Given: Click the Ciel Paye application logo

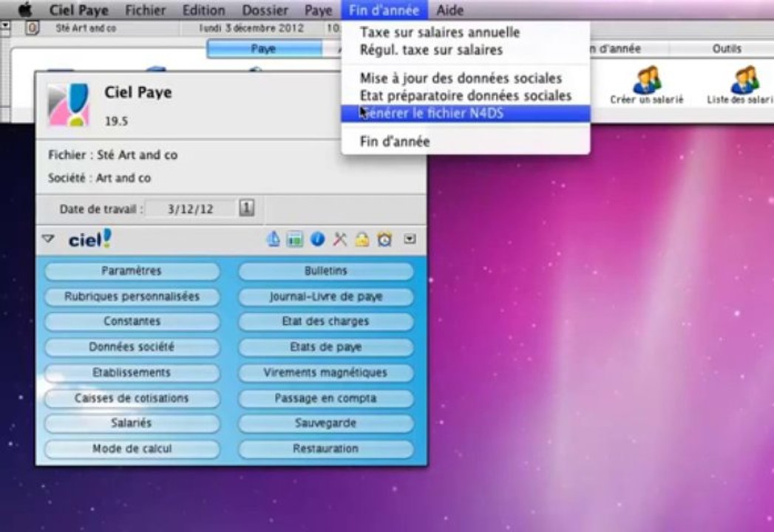Looking at the screenshot, I should [x=69, y=105].
